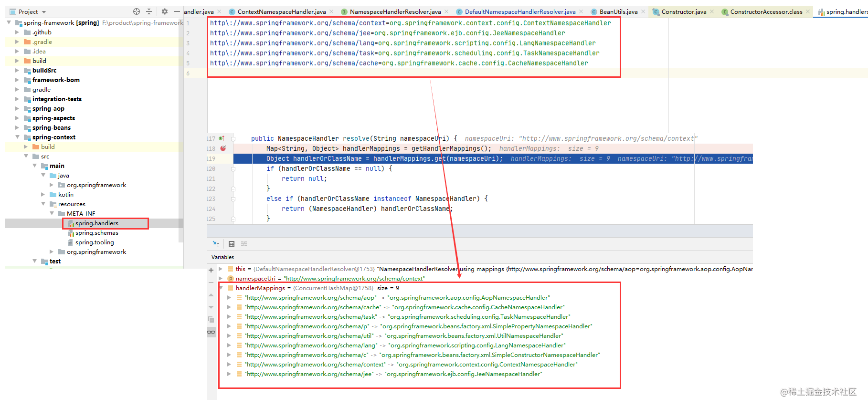Click the Variables panel label

pos(222,257)
